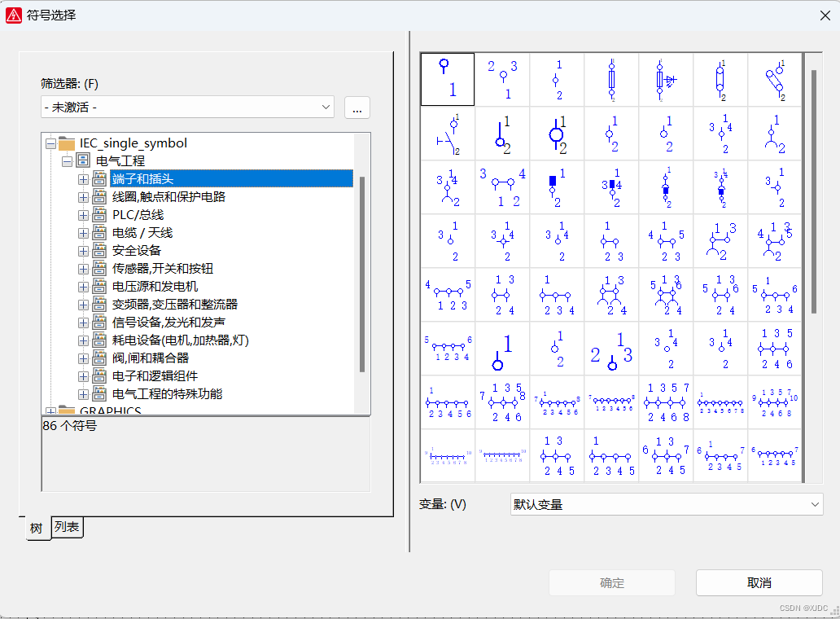The height and width of the screenshot is (619, 840).
Task: Expand the 线圈,触点和保护电路 tree node
Action: point(83,197)
